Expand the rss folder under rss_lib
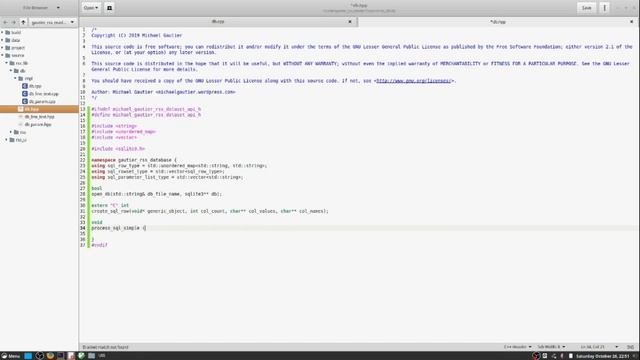Viewport: 640px width, 360px height. [x=11, y=132]
